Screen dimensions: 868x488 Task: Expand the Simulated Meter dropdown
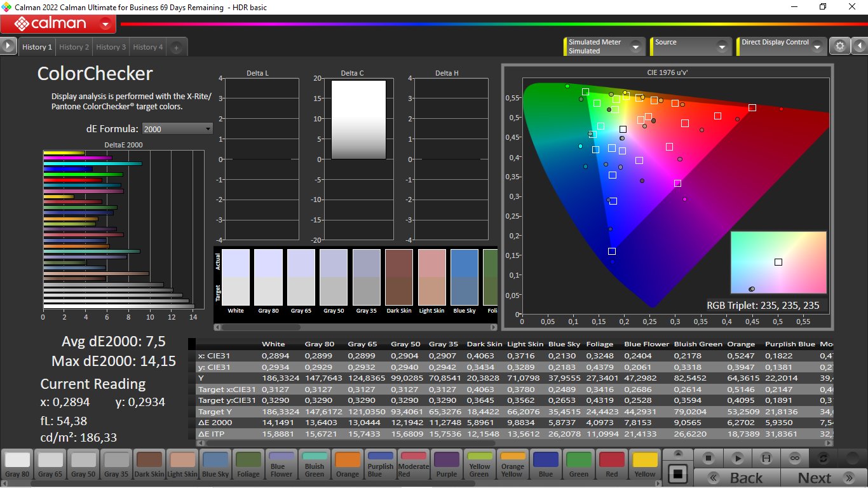pos(634,46)
